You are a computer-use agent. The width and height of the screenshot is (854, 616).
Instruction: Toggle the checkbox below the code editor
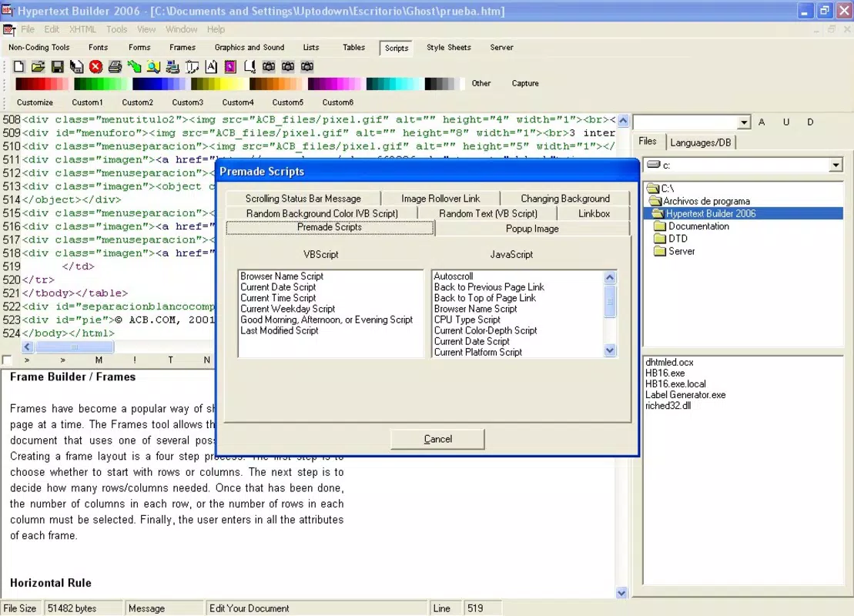tap(6, 360)
